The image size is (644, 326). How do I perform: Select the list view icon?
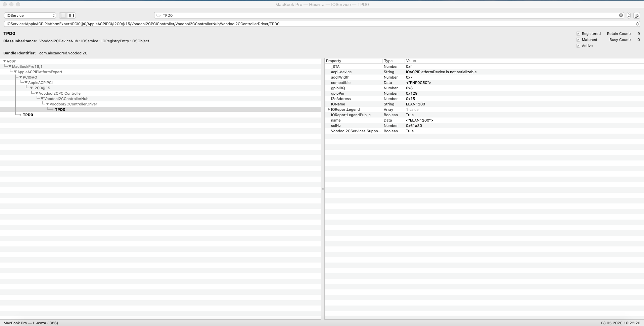(x=63, y=15)
